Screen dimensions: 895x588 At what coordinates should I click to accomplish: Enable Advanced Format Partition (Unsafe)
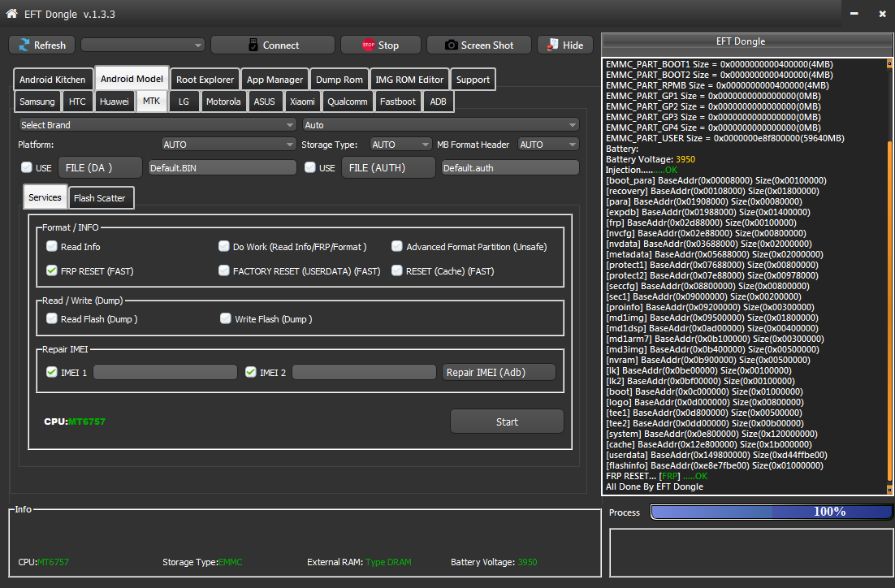pos(396,246)
